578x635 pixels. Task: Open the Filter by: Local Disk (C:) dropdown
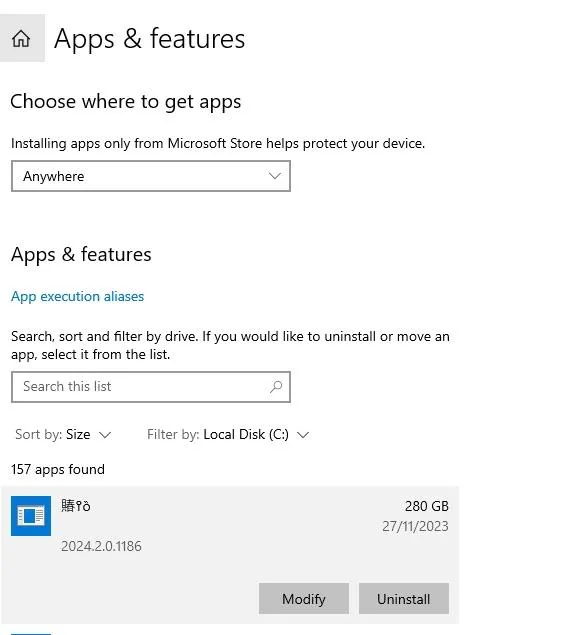(x=228, y=435)
